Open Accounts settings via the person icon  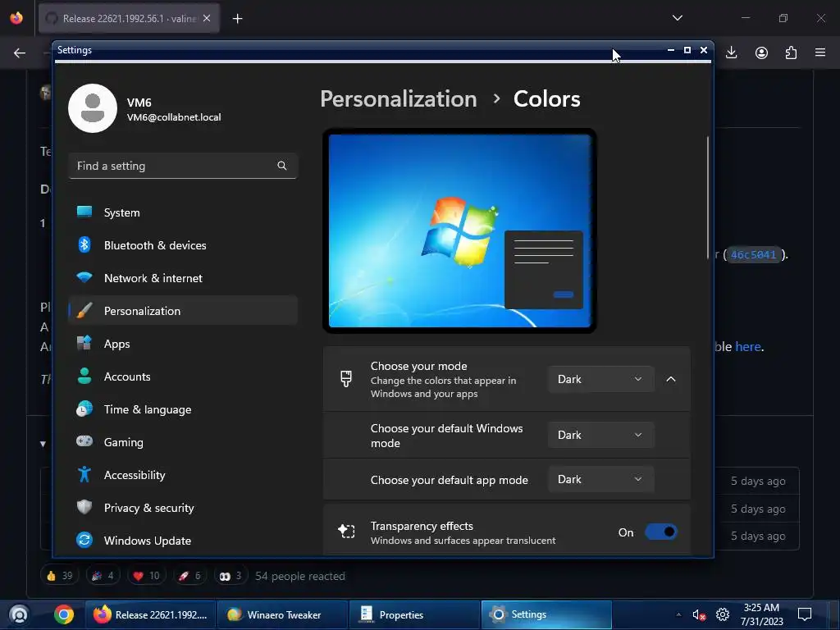84,376
